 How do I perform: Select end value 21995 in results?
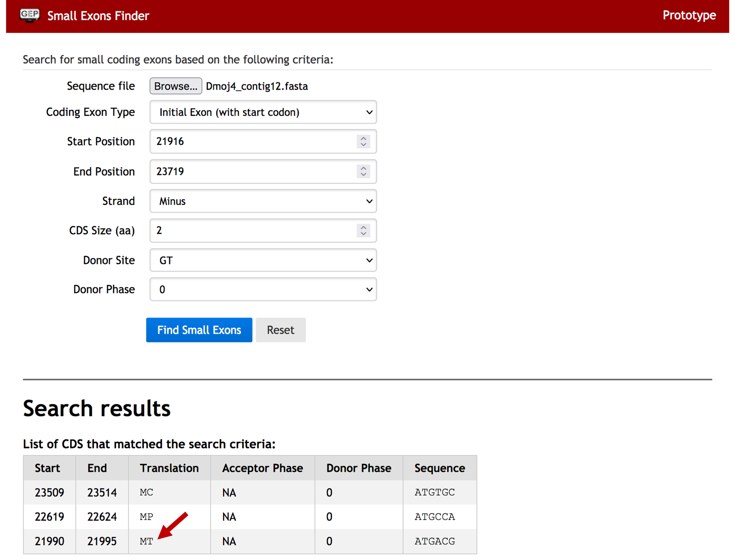[x=102, y=541]
